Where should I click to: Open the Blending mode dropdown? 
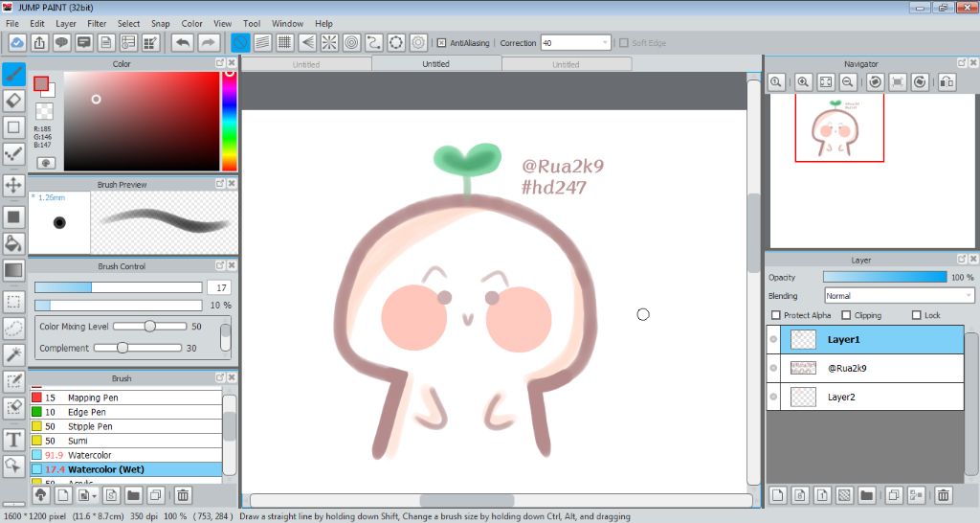[969, 296]
